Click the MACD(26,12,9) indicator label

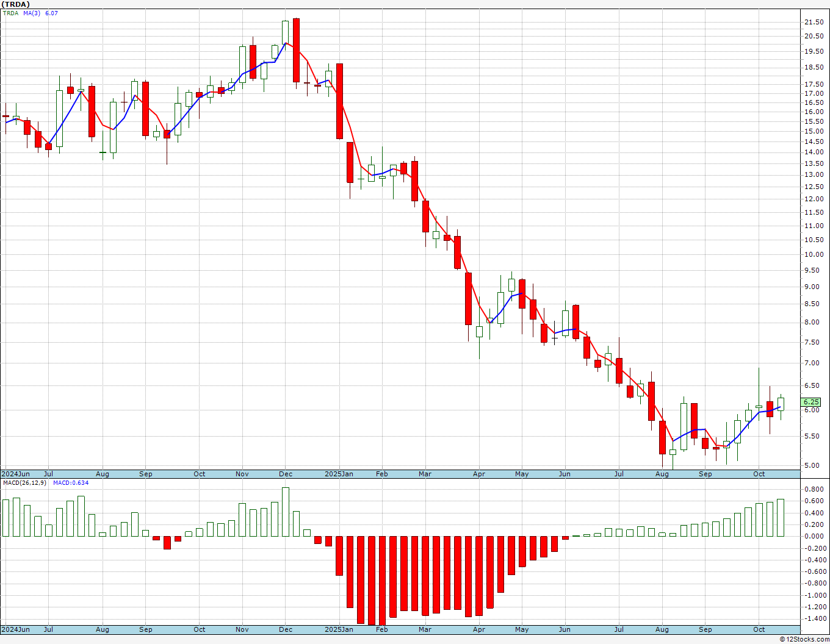24,483
